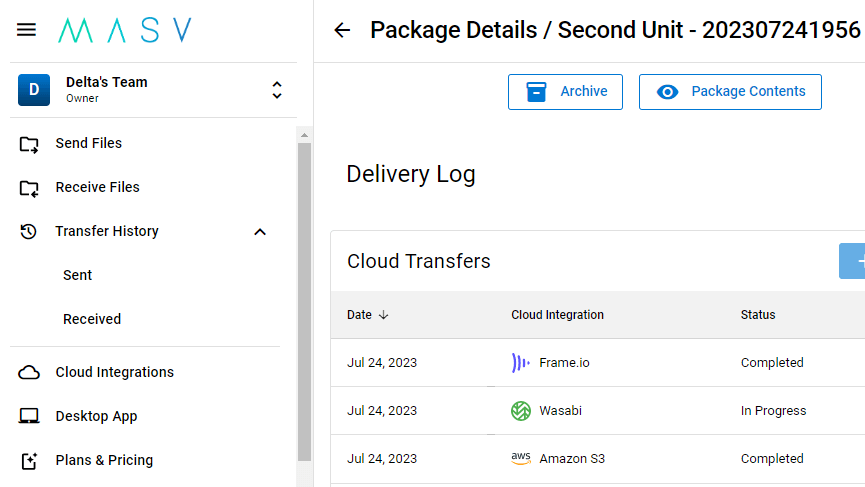Click the MASV logo
The image size is (865, 487).
[x=124, y=30]
